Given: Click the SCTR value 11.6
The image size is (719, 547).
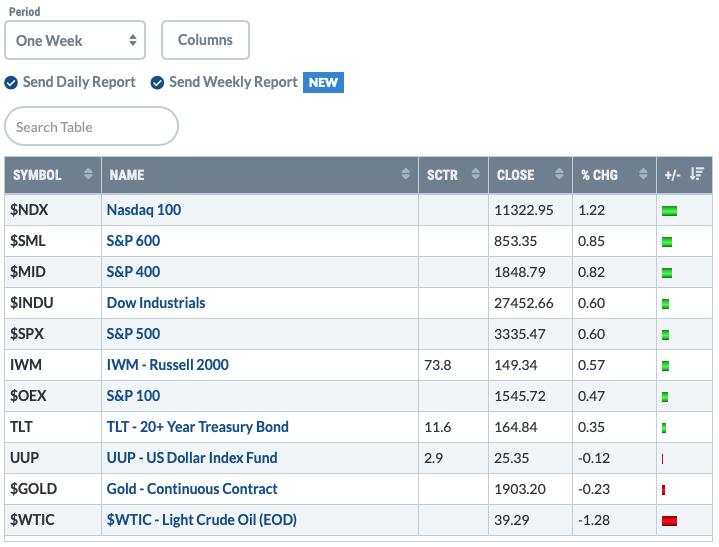Looking at the screenshot, I should click(x=437, y=427).
